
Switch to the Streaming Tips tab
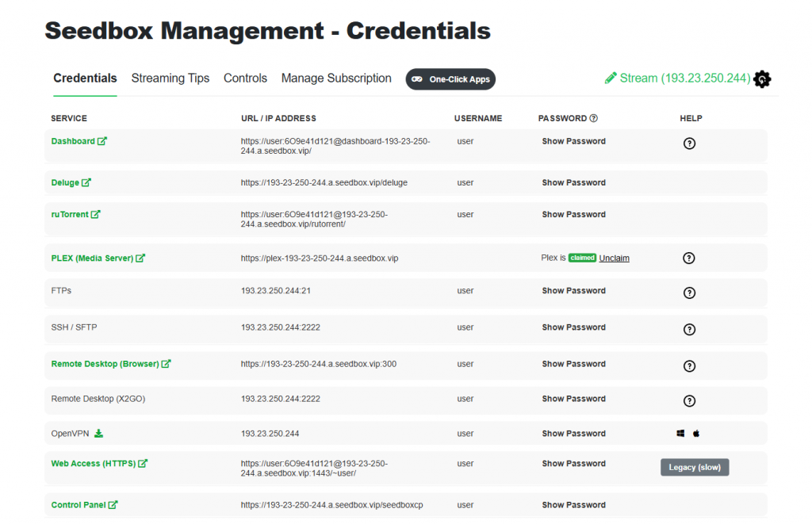click(x=170, y=78)
